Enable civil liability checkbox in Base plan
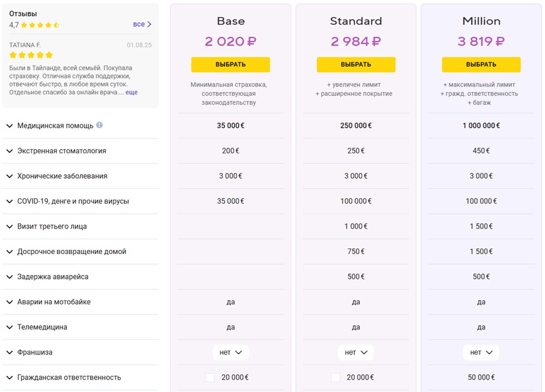 coord(210,377)
